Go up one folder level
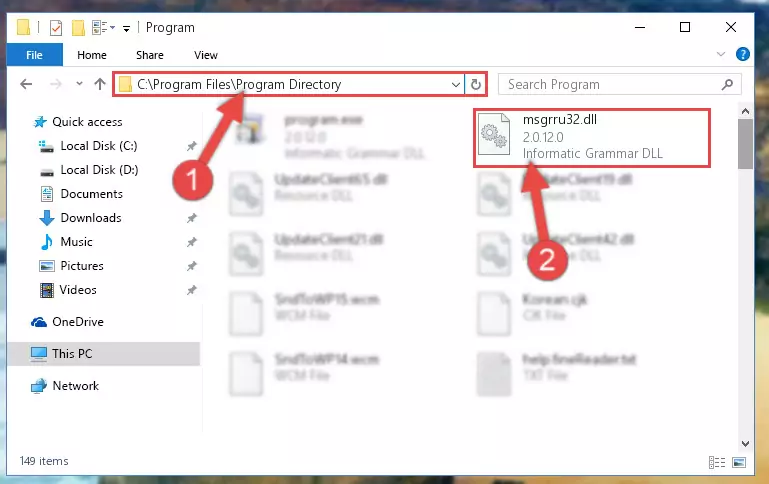The height and width of the screenshot is (484, 769). [x=100, y=84]
